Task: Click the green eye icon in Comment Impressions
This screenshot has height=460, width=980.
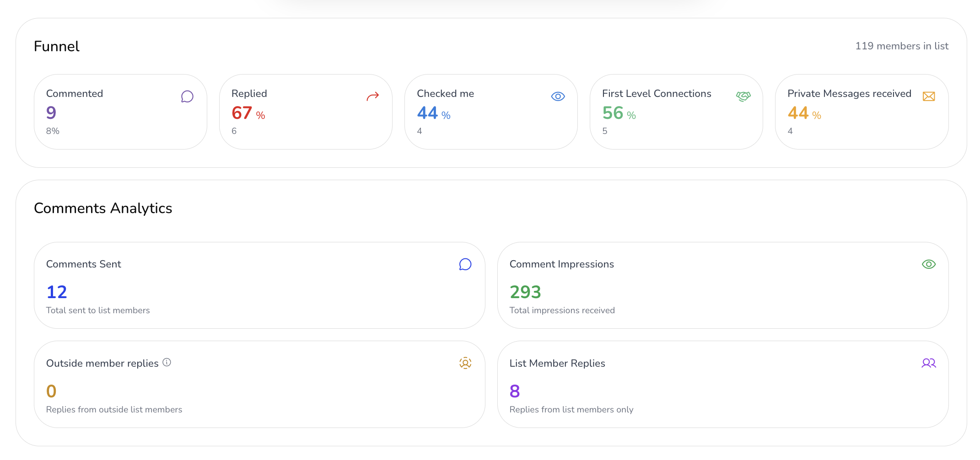Action: (x=929, y=264)
